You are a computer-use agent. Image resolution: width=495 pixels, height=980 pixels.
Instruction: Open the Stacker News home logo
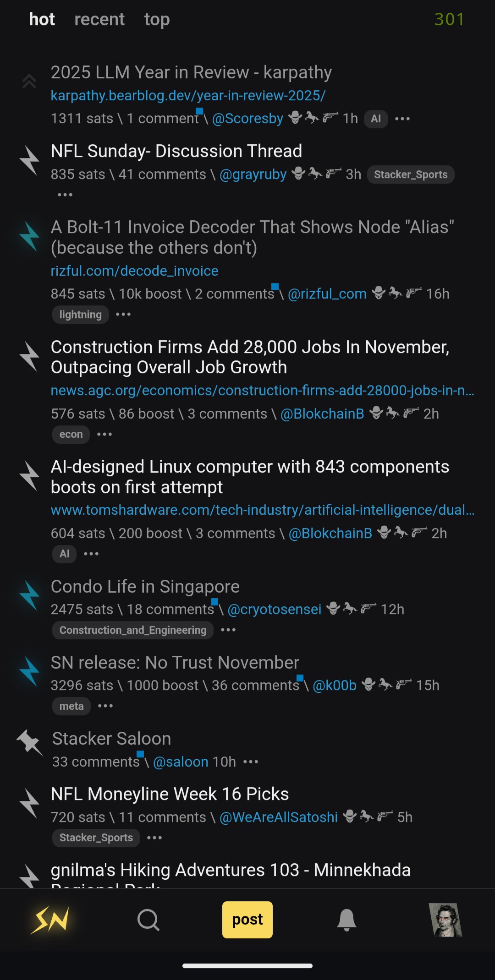50,920
